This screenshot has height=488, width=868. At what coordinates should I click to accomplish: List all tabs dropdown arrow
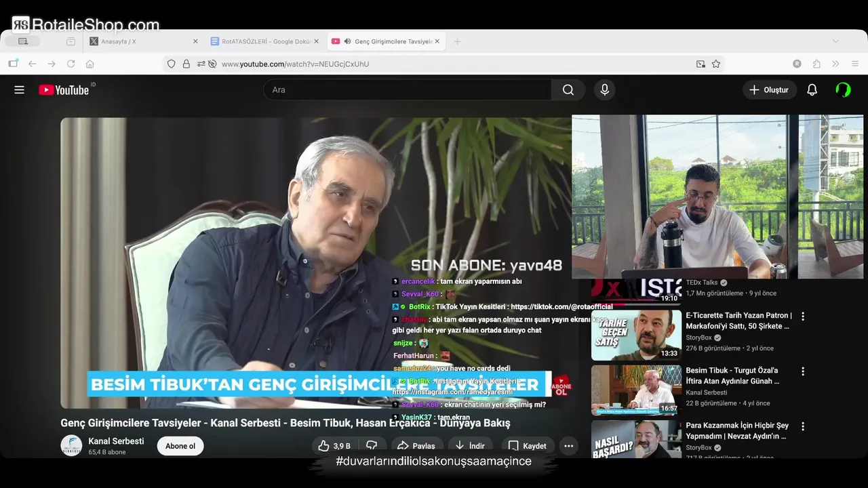[835, 41]
